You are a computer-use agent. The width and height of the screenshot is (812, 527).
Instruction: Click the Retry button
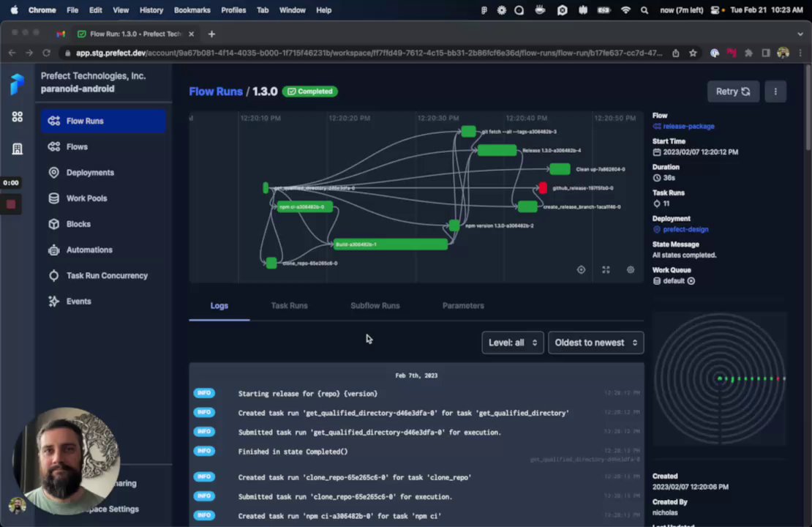point(733,91)
